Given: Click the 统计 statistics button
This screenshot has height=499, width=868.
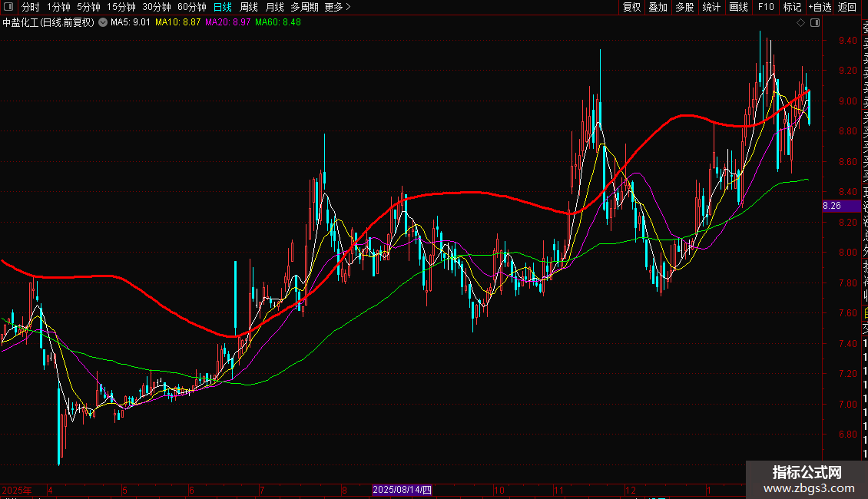Looking at the screenshot, I should (711, 7).
